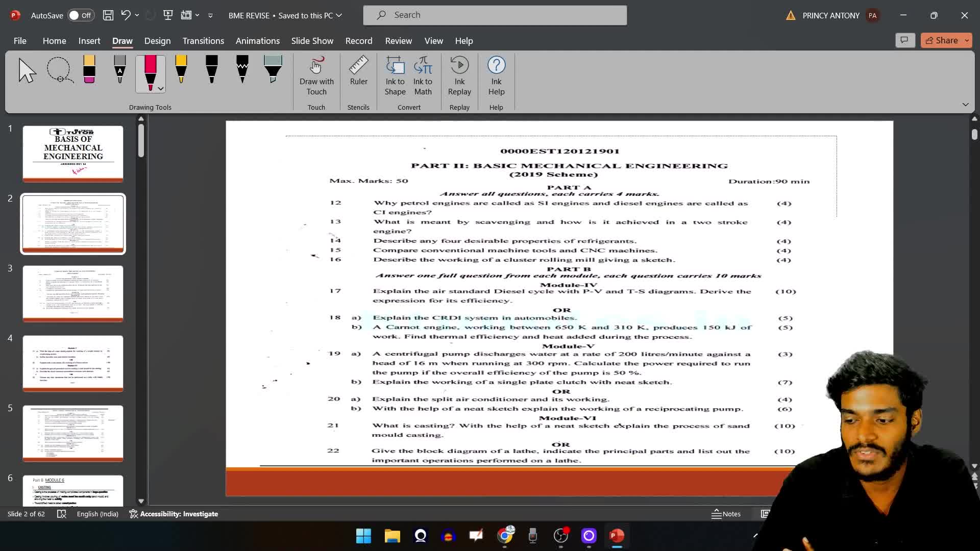The image size is (980, 551).
Task: Open the Animations tab
Action: (x=257, y=41)
